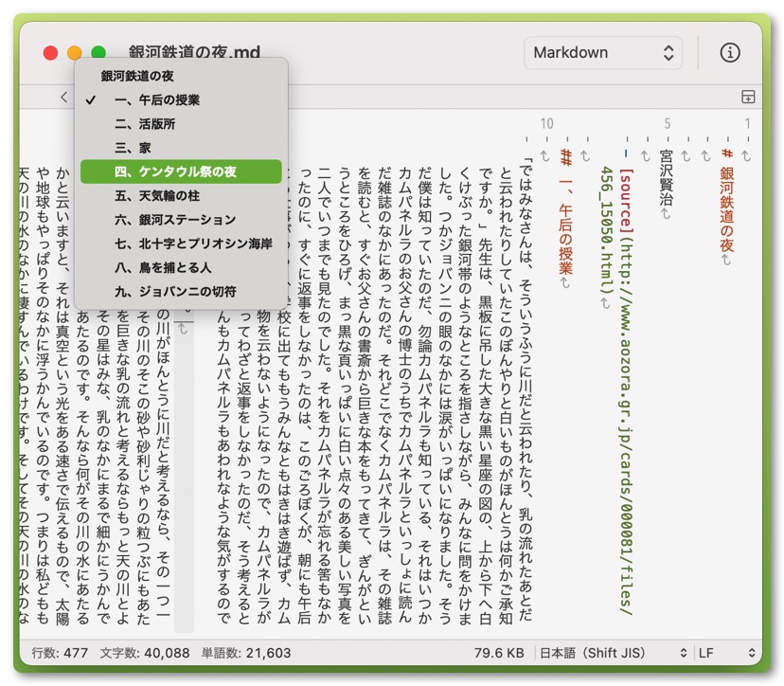Click the file size 79.6 KB in status bar
The width and height of the screenshot is (784, 686).
coord(499,653)
